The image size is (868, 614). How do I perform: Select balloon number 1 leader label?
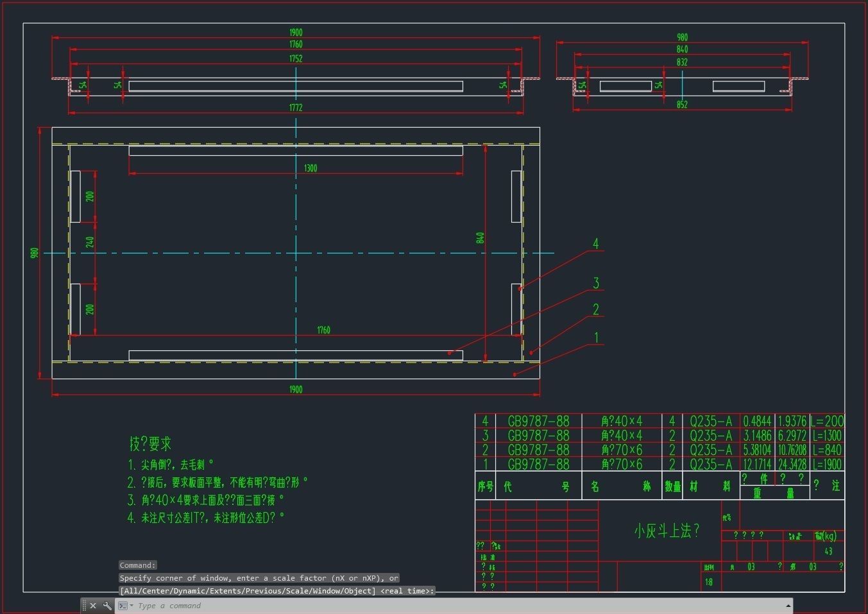(x=596, y=337)
